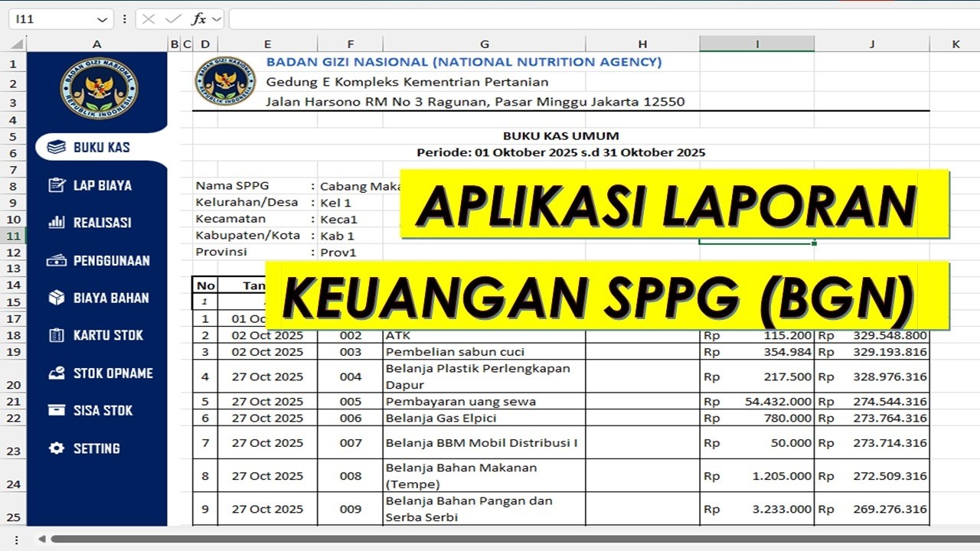
Task: Click the 'Periode: 01 Oktober 2025' line
Action: [x=561, y=152]
